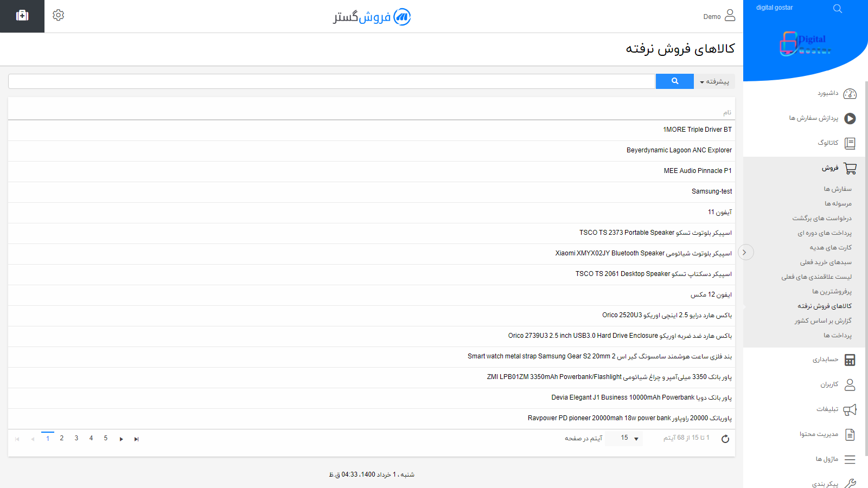Open the داشبورد (dashboard) icon
The height and width of the screenshot is (488, 868).
(850, 93)
